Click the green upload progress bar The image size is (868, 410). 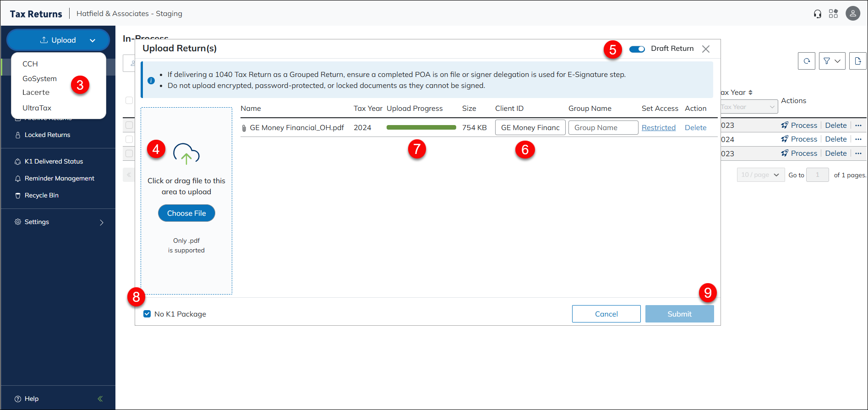(x=421, y=128)
